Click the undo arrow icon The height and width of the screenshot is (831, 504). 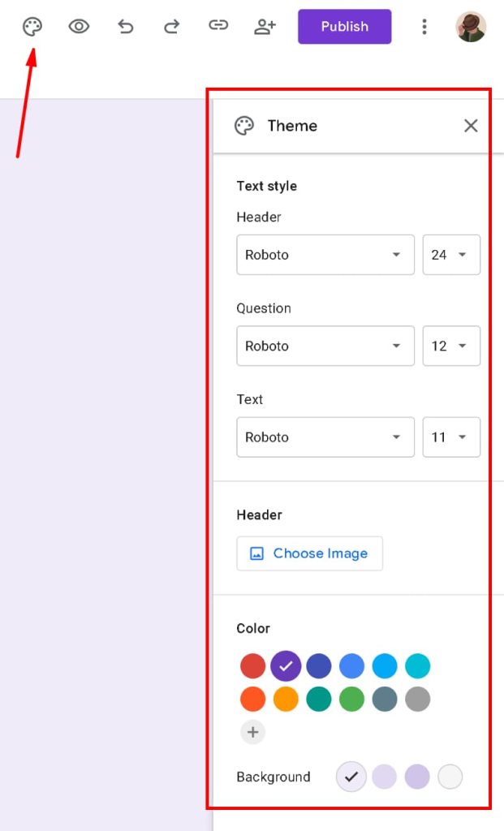[125, 26]
